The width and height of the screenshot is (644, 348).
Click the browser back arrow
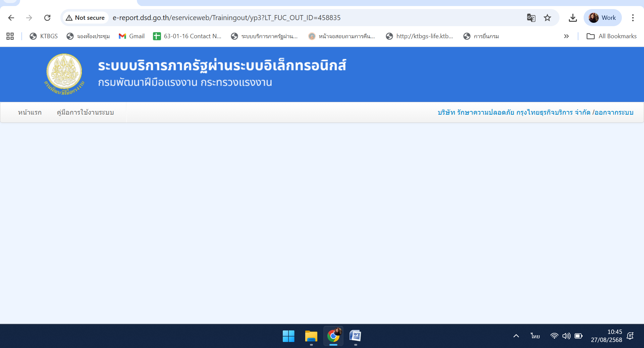click(x=11, y=18)
